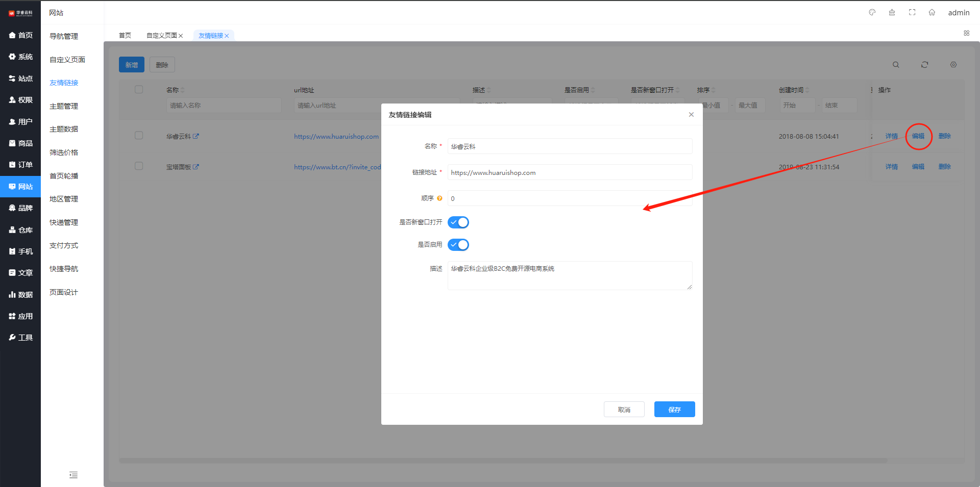Toggle fullscreen mode icon in header
This screenshot has height=487, width=980.
tap(912, 12)
